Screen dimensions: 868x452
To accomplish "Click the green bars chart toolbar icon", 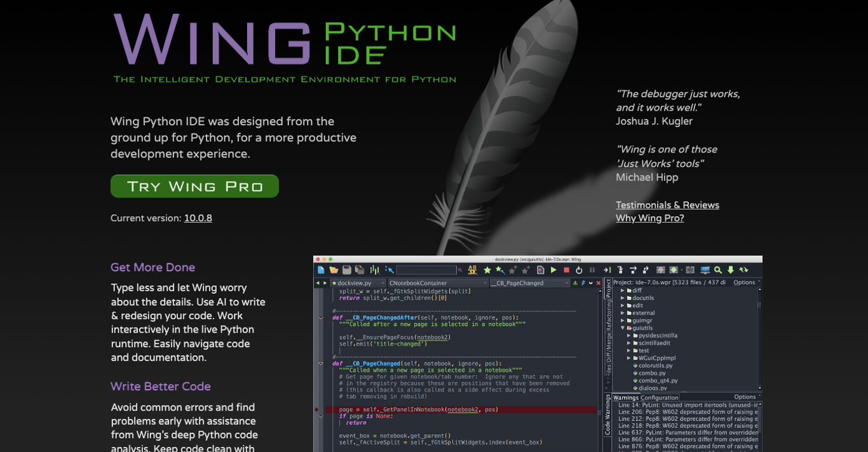I will (x=374, y=270).
